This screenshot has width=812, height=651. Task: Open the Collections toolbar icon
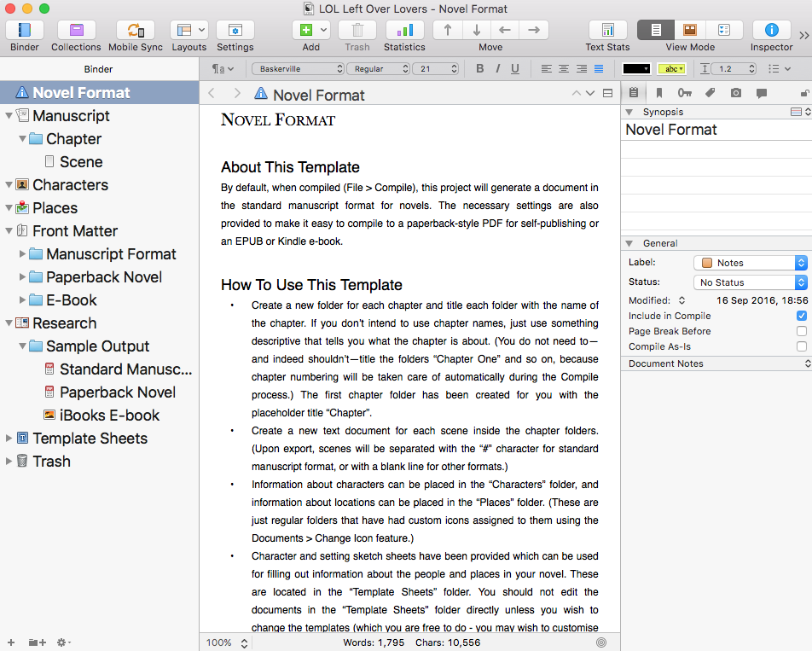pyautogui.click(x=76, y=31)
